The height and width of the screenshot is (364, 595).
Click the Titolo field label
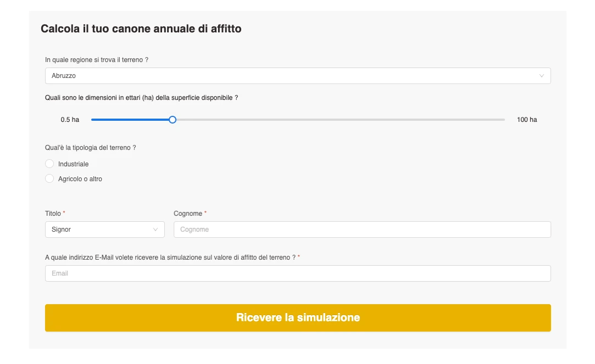click(53, 214)
